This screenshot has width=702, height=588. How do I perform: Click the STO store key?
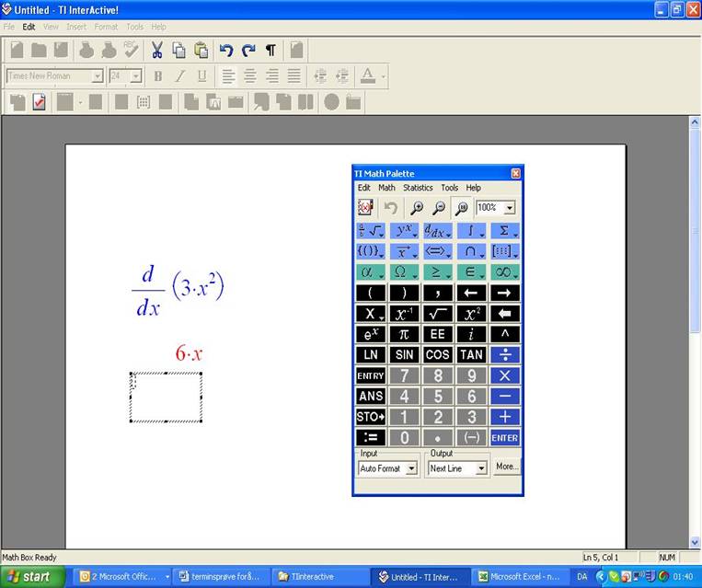371,417
